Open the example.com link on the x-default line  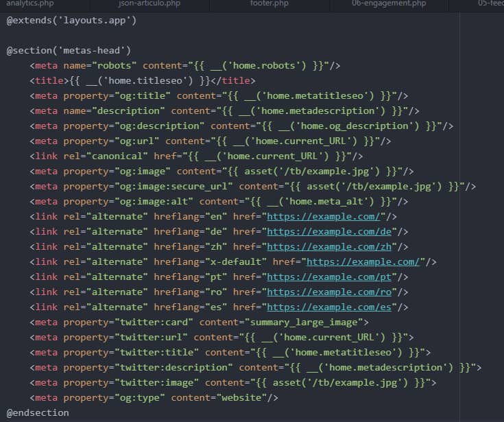(363, 262)
